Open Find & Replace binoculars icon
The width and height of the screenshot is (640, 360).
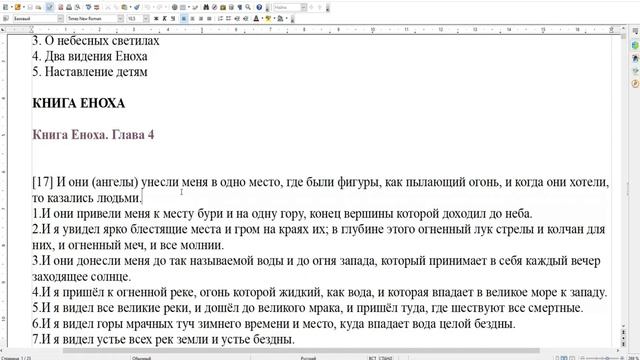click(206, 7)
